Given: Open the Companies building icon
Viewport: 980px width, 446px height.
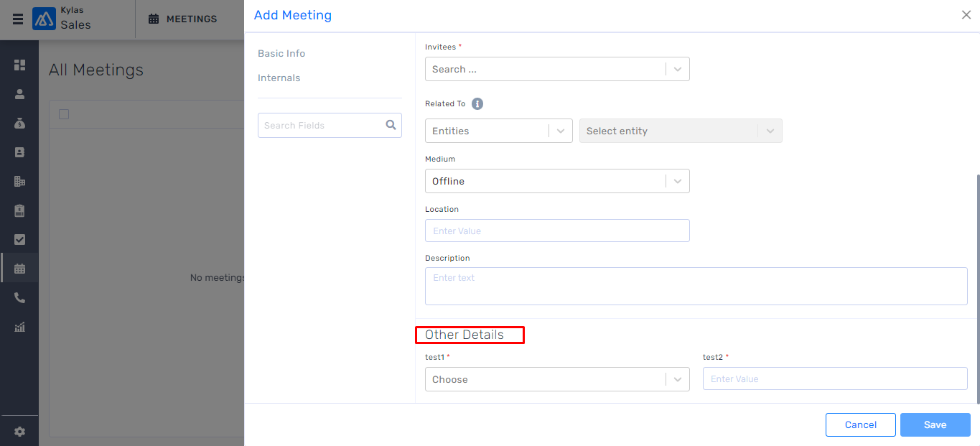Looking at the screenshot, I should 19,182.
